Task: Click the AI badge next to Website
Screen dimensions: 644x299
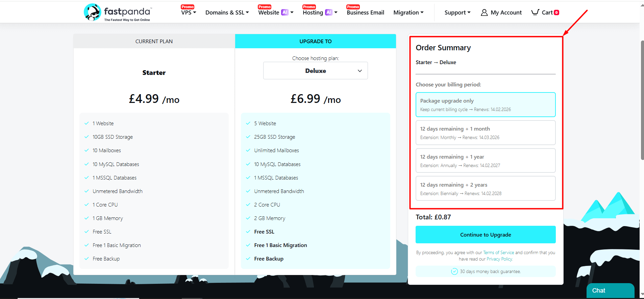Action: [285, 12]
